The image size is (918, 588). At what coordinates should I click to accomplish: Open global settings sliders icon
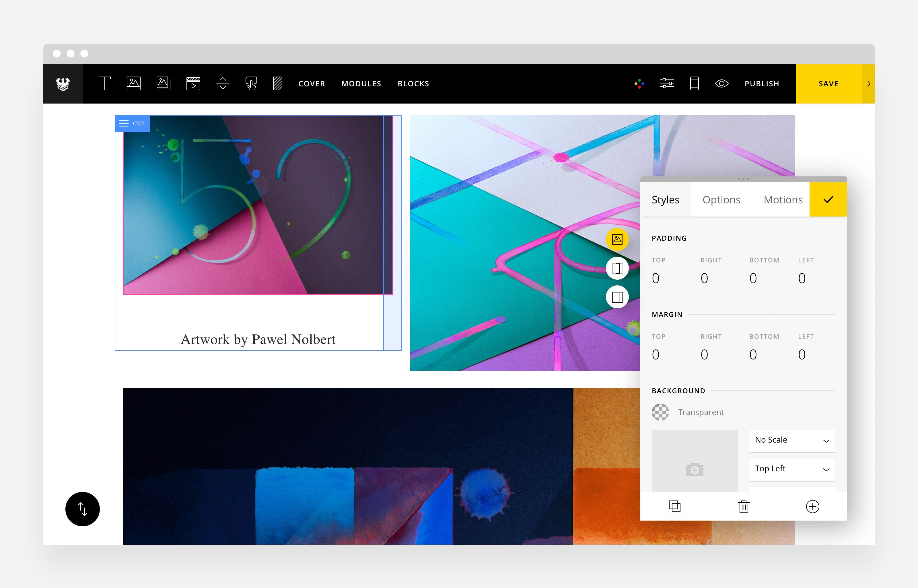point(667,84)
